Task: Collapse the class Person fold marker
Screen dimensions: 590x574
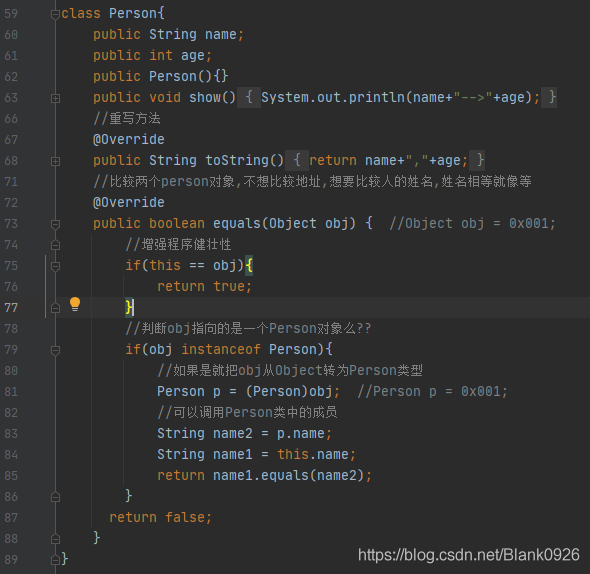Action: click(x=55, y=14)
